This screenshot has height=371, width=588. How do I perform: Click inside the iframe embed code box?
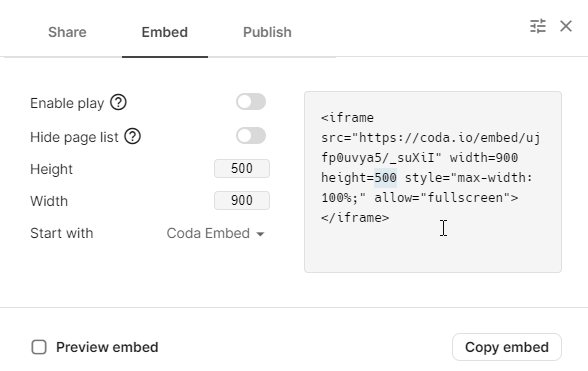[x=433, y=182]
